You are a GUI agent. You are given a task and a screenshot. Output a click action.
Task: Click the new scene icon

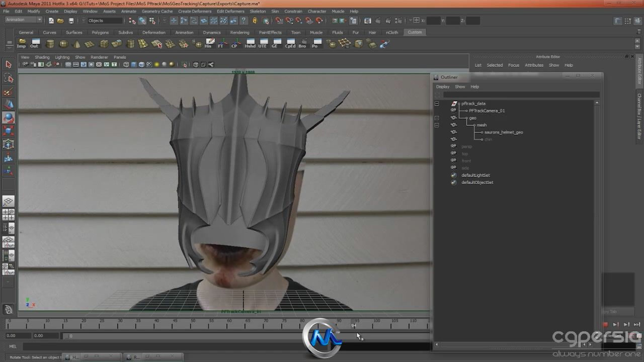(51, 21)
